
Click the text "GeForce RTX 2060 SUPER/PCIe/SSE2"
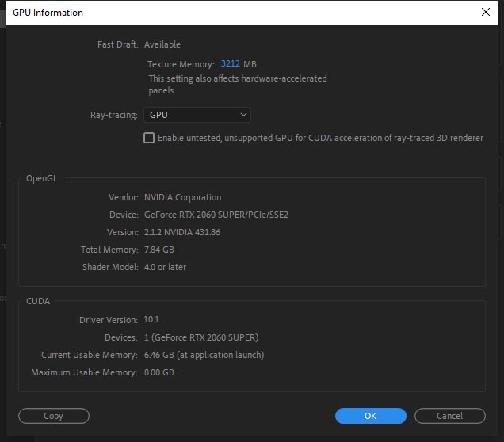click(216, 215)
